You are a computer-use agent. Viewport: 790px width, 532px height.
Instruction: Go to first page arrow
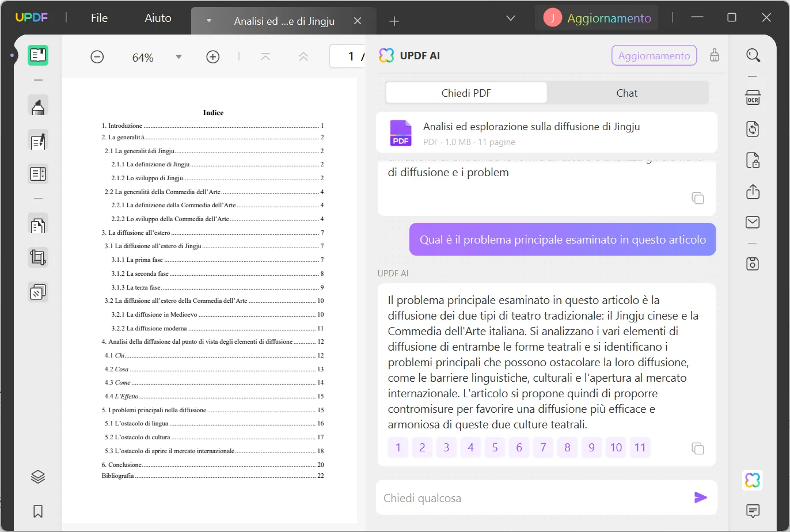[265, 57]
